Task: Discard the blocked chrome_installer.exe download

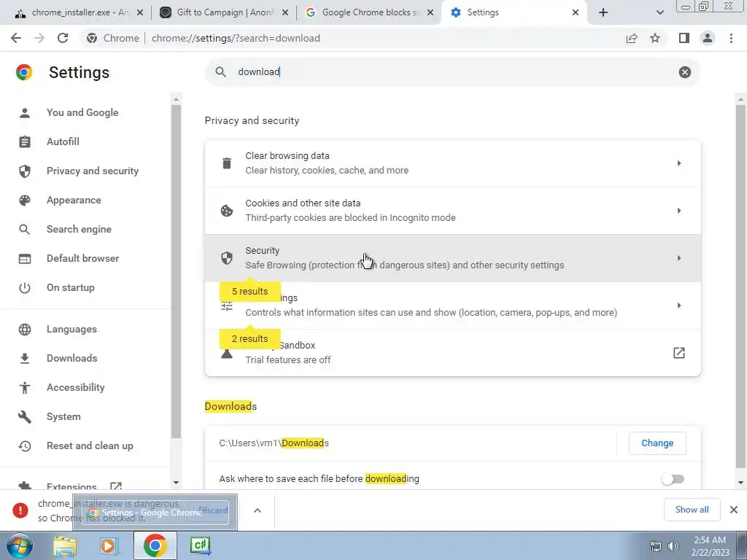Action: pyautogui.click(x=213, y=510)
